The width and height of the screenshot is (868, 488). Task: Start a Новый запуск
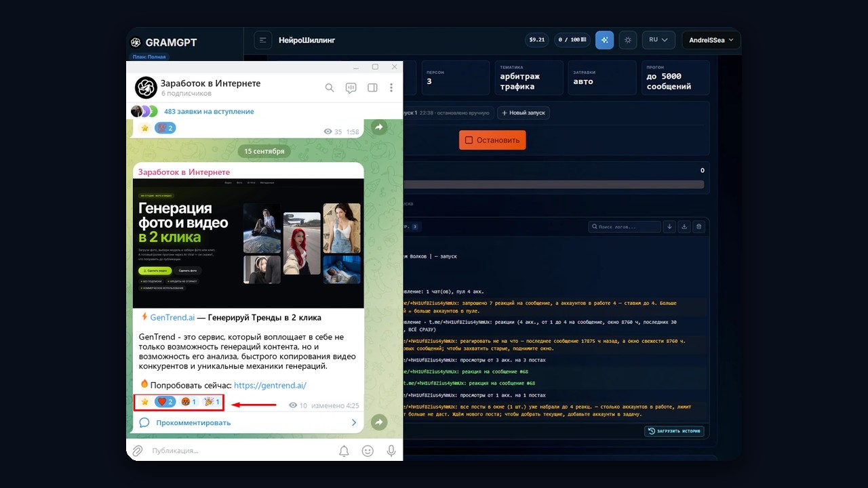coord(523,113)
